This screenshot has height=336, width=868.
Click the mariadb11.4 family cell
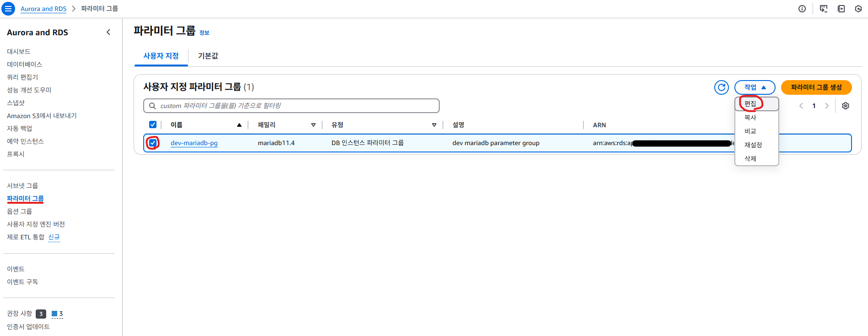(x=276, y=143)
